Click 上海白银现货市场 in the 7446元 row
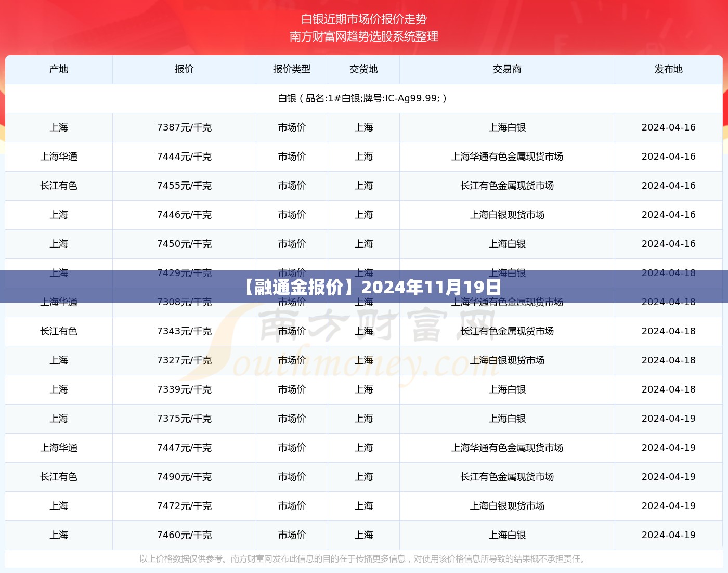728x573 pixels. tap(507, 215)
